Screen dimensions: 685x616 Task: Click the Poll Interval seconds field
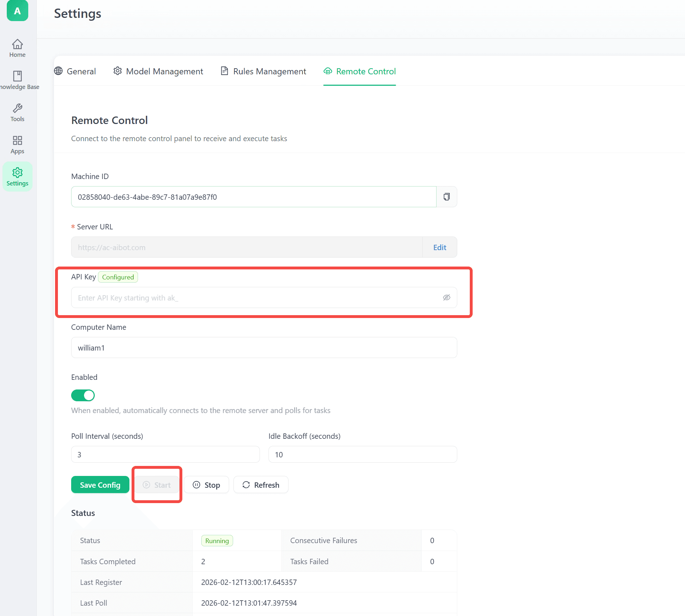pyautogui.click(x=165, y=454)
